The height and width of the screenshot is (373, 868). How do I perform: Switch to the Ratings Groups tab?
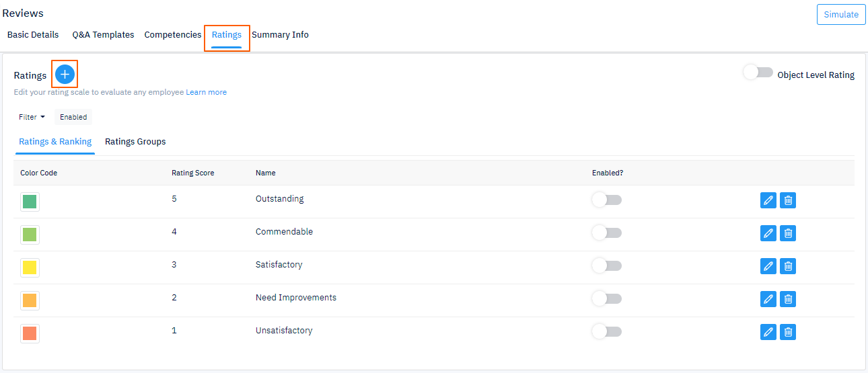[x=135, y=142]
